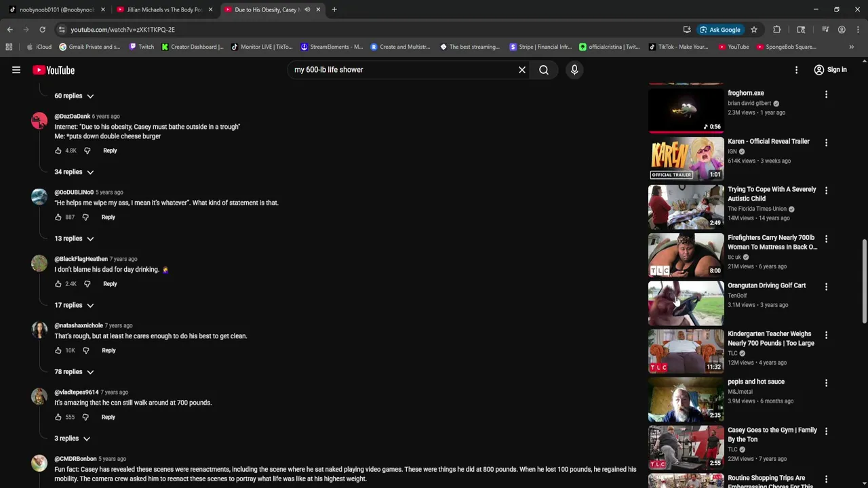Reply to the @natashaxnichole comment
The height and width of the screenshot is (488, 868).
click(x=108, y=350)
